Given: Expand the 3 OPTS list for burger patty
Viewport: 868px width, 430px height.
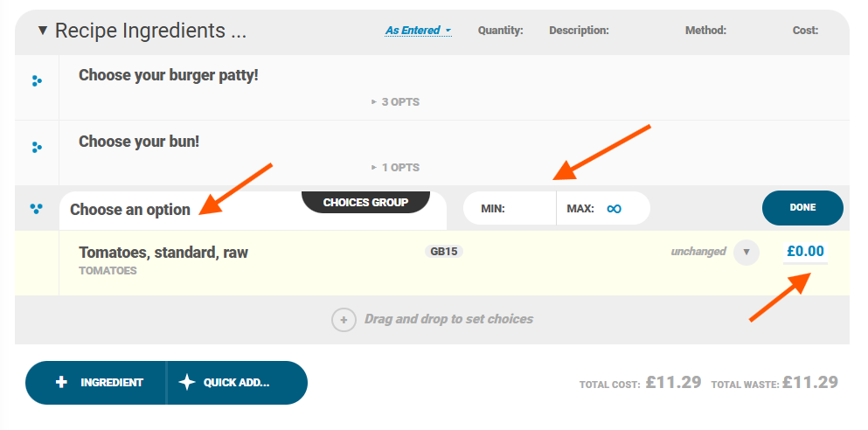Looking at the screenshot, I should tap(395, 102).
